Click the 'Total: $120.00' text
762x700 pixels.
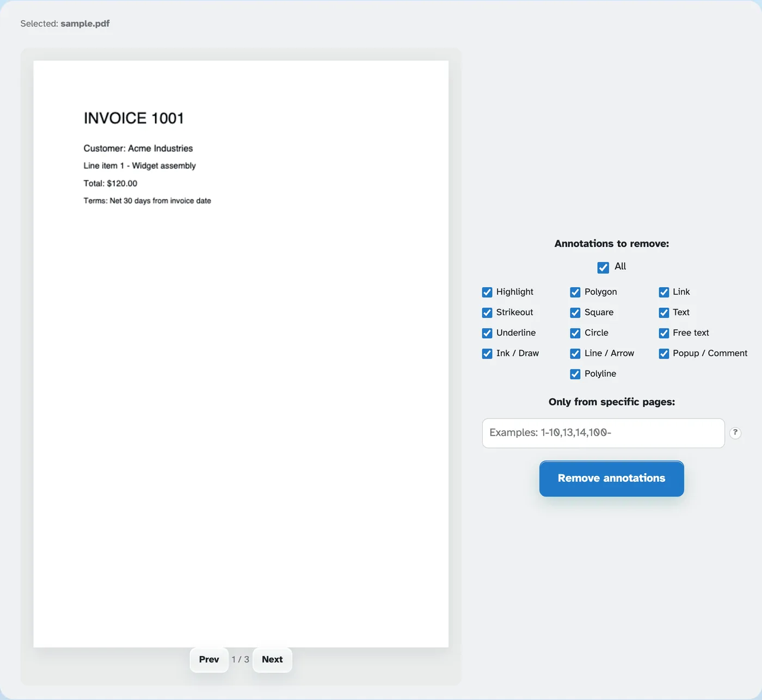(110, 183)
